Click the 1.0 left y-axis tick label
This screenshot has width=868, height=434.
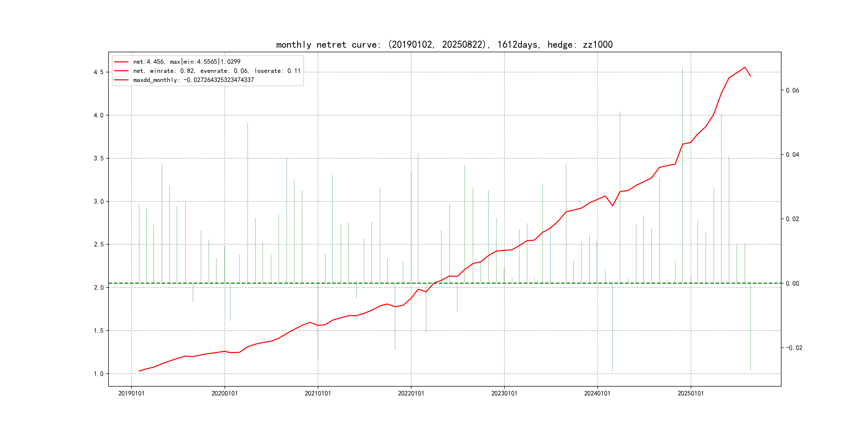(98, 374)
